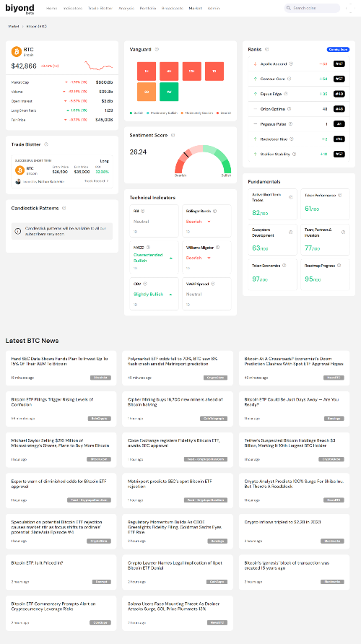Click the BTC price sparkline chart
The width and height of the screenshot is (361, 644).
click(99, 66)
